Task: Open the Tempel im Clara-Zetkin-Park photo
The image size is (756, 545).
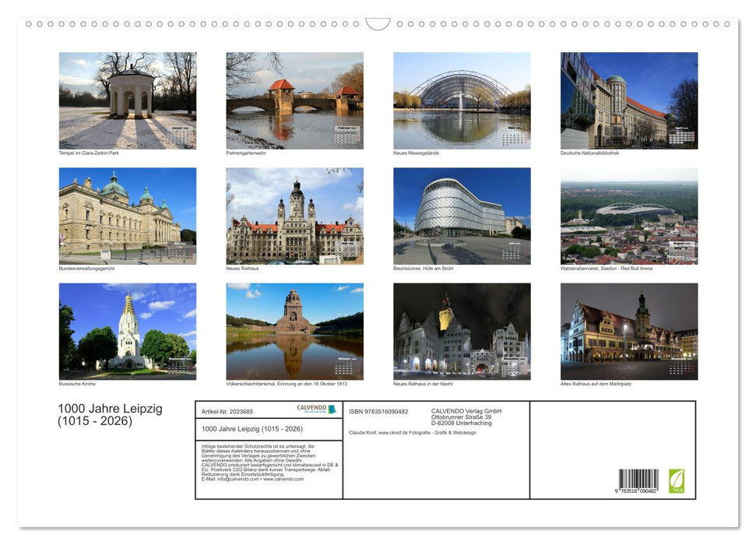Action: (127, 100)
